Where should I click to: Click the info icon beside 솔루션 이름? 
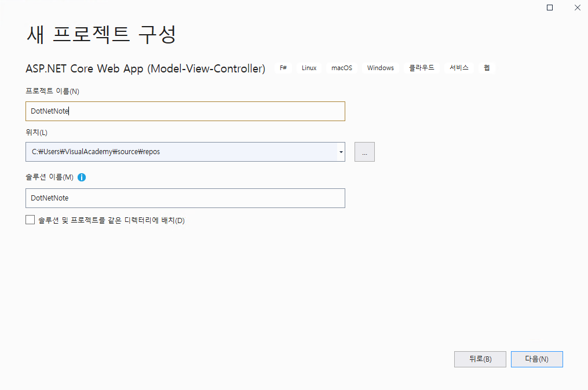click(x=82, y=177)
